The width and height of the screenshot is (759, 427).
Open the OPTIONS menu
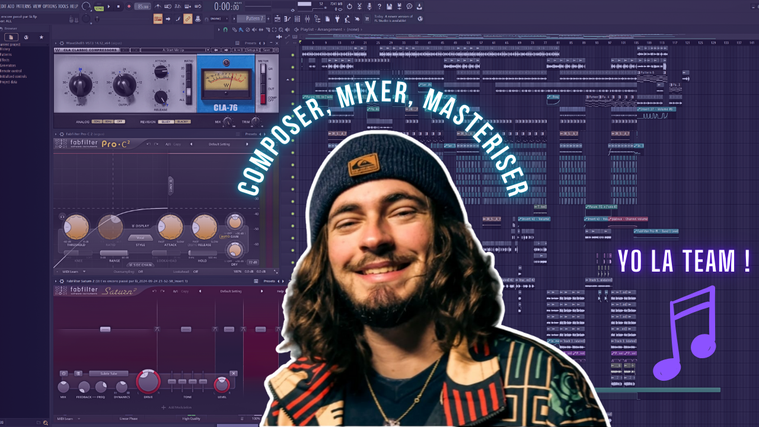[49, 6]
